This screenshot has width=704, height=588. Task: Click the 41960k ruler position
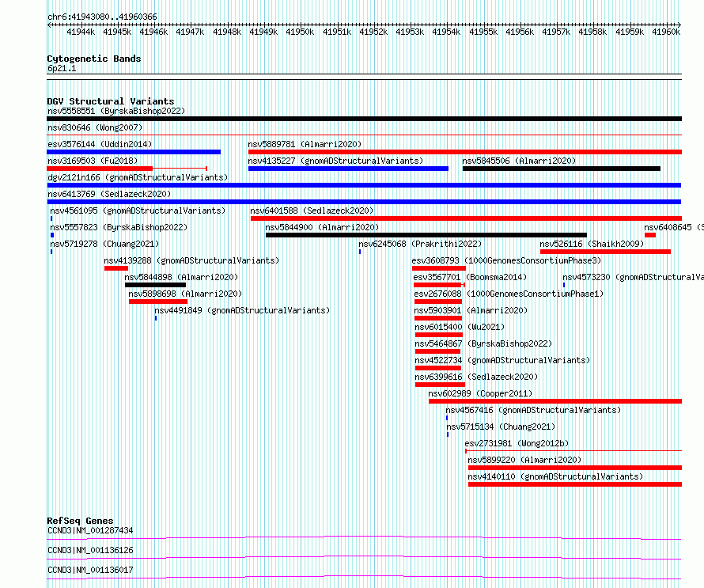[x=666, y=32]
